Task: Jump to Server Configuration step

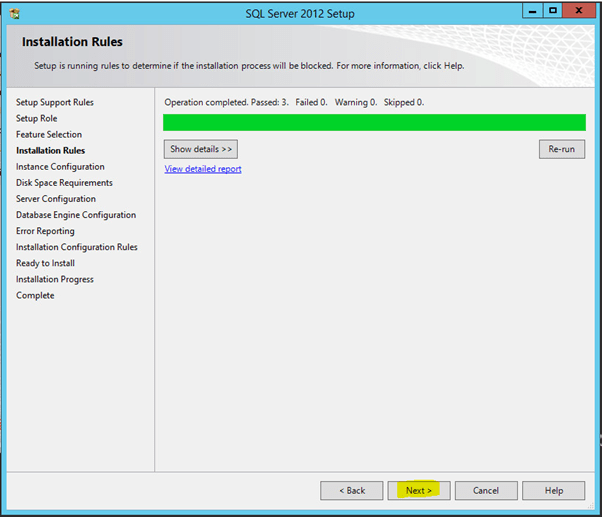Action: pos(56,199)
